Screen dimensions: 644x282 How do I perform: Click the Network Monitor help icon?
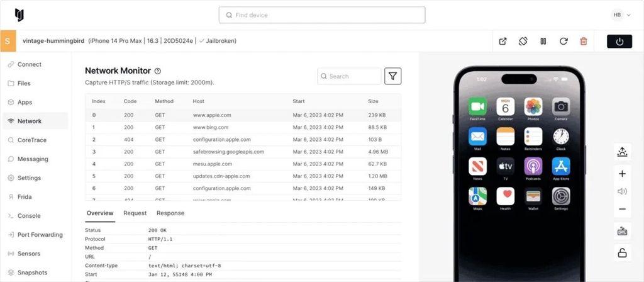coord(158,71)
